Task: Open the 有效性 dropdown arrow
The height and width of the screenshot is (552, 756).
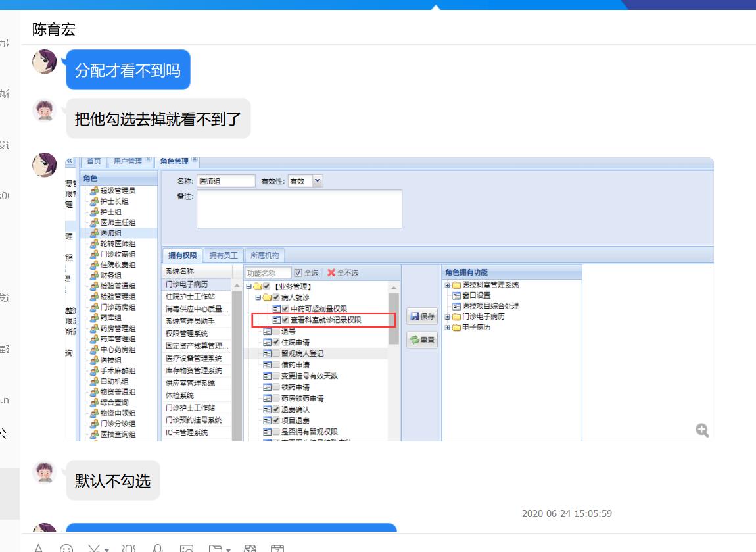Action: 318,181
